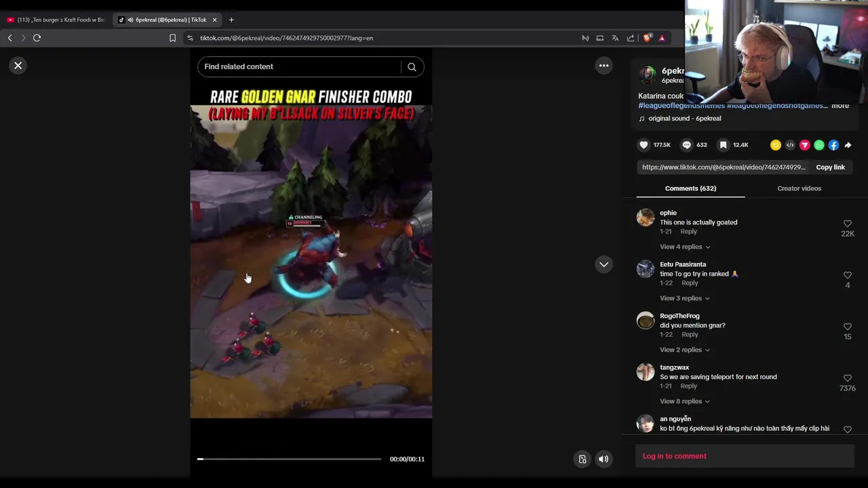Seek on the video progress bar
Viewport: 868px width, 488px height.
click(290, 459)
